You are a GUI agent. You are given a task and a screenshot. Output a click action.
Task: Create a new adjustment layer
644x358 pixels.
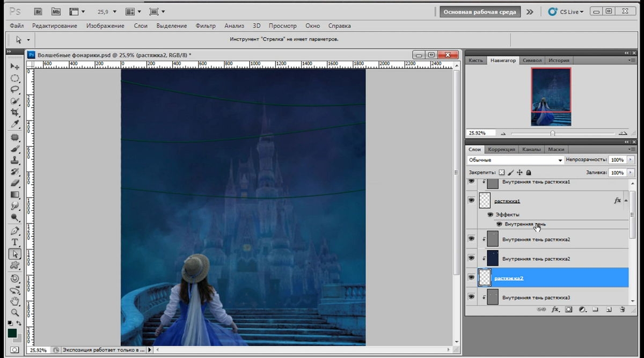(x=582, y=310)
